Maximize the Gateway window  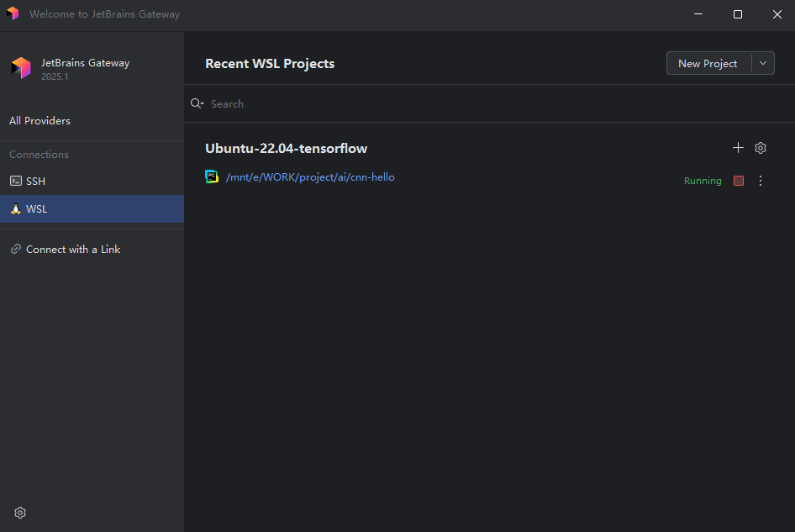(x=738, y=14)
